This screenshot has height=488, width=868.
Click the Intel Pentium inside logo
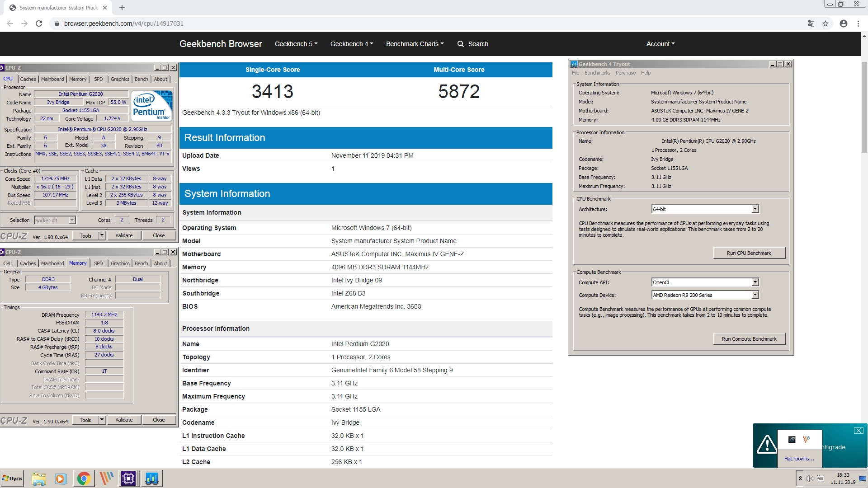click(152, 106)
